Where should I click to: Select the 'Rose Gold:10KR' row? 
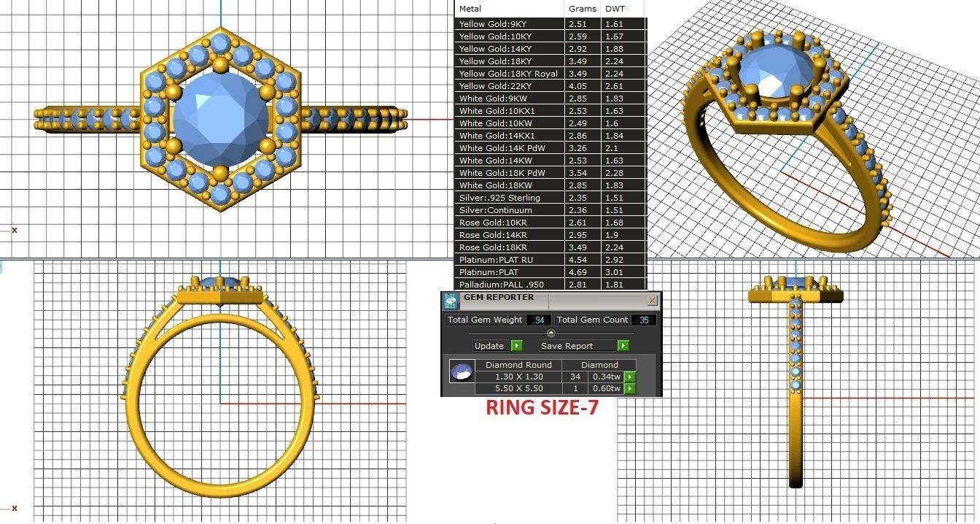(x=551, y=223)
